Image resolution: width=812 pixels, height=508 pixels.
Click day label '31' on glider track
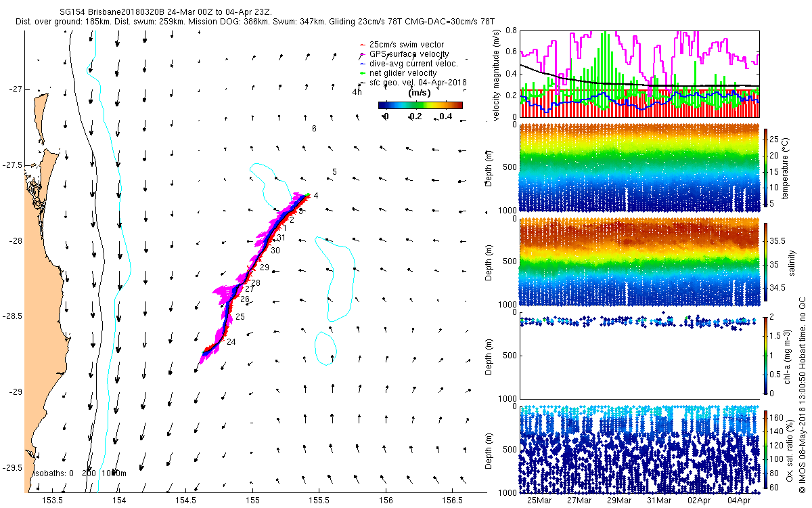[281, 238]
